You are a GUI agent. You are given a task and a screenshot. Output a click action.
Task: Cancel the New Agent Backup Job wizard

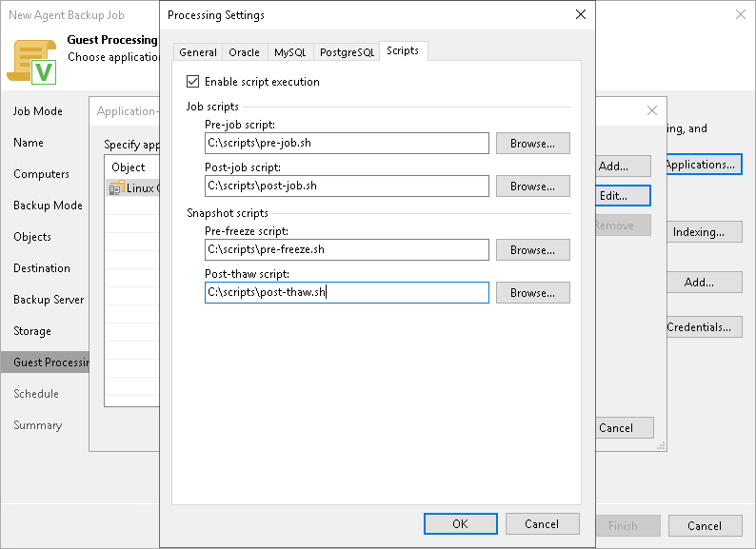tap(705, 526)
